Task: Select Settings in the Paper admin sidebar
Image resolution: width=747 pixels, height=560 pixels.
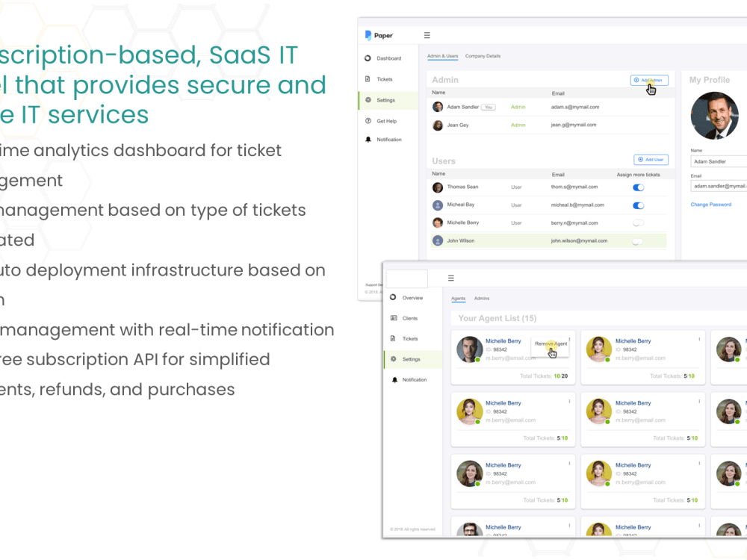Action: click(388, 100)
